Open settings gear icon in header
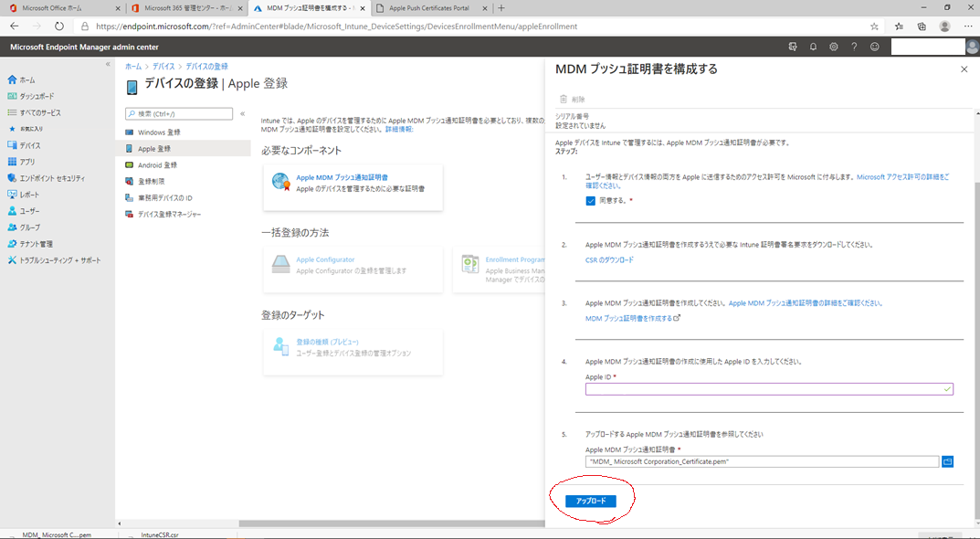 tap(834, 47)
